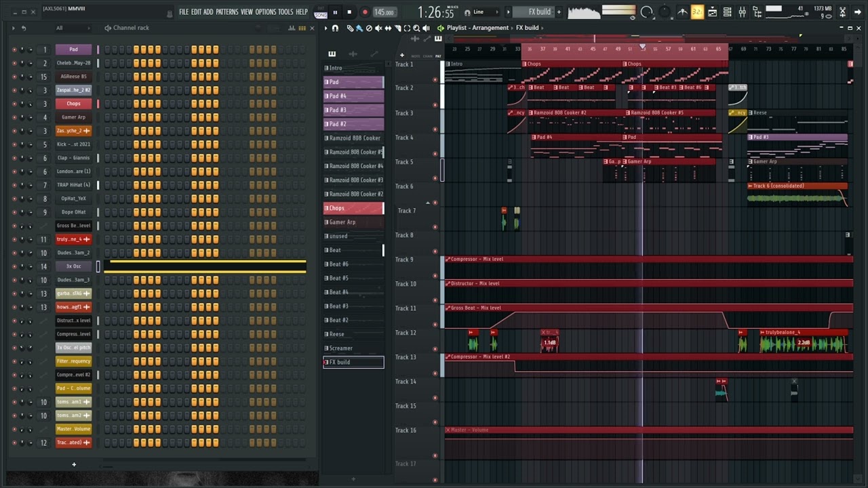Viewport: 868px width, 488px height.
Task: Add a new channel with the plus button
Action: (74, 464)
